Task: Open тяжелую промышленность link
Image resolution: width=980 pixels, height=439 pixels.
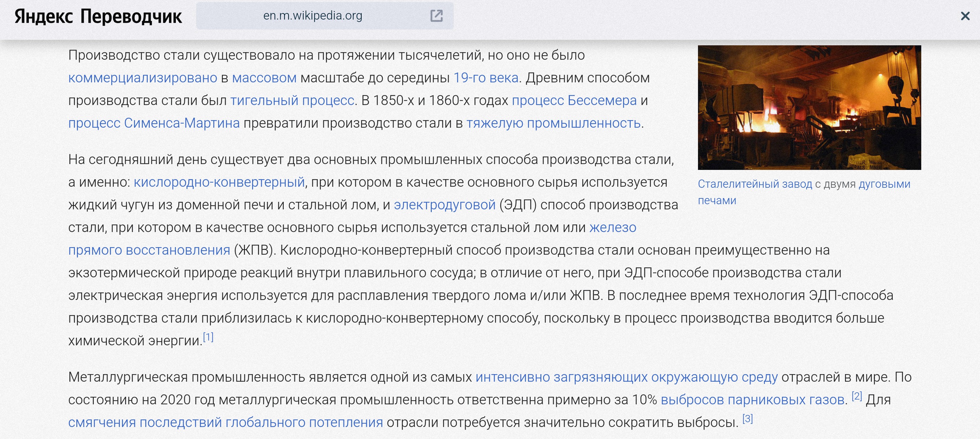Action: pyautogui.click(x=553, y=123)
